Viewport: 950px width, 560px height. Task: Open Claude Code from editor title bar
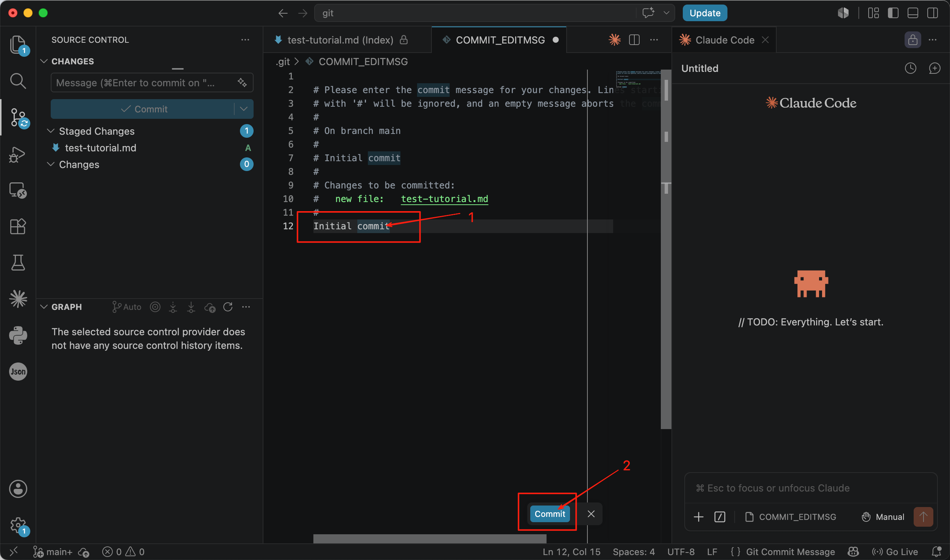pos(615,40)
